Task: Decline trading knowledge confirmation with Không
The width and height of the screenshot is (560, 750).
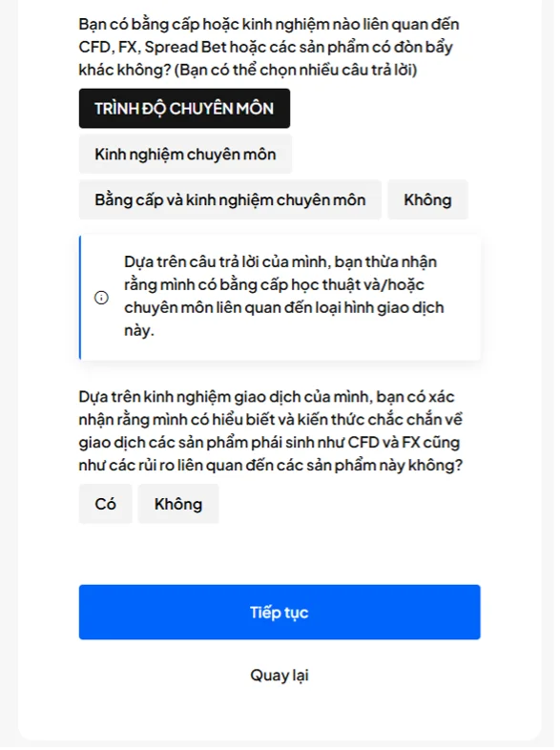Action: 178,504
